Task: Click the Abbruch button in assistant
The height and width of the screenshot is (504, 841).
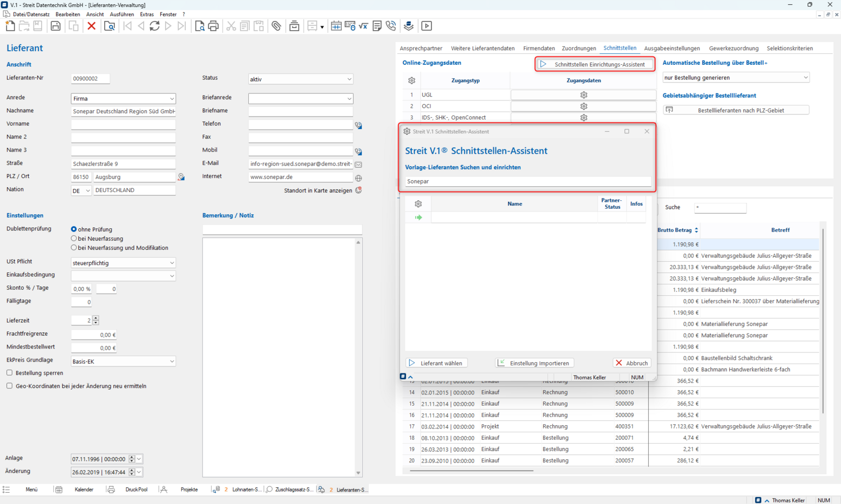Action: 632,363
